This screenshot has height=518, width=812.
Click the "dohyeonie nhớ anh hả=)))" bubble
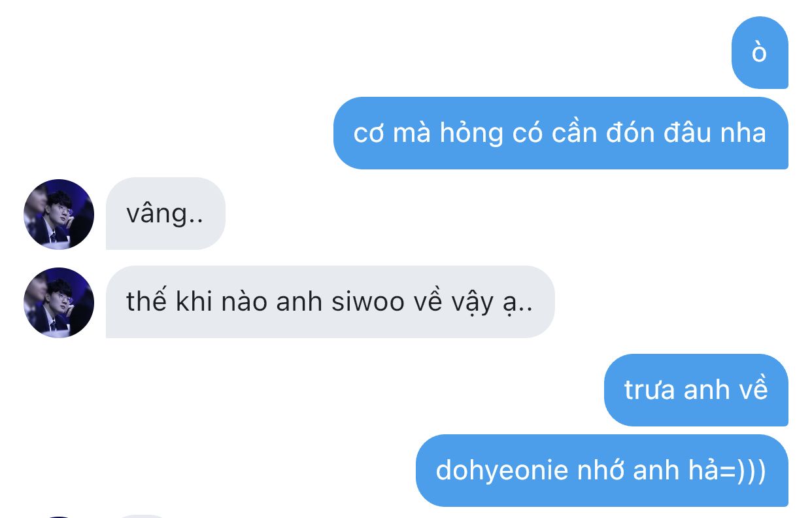602,470
